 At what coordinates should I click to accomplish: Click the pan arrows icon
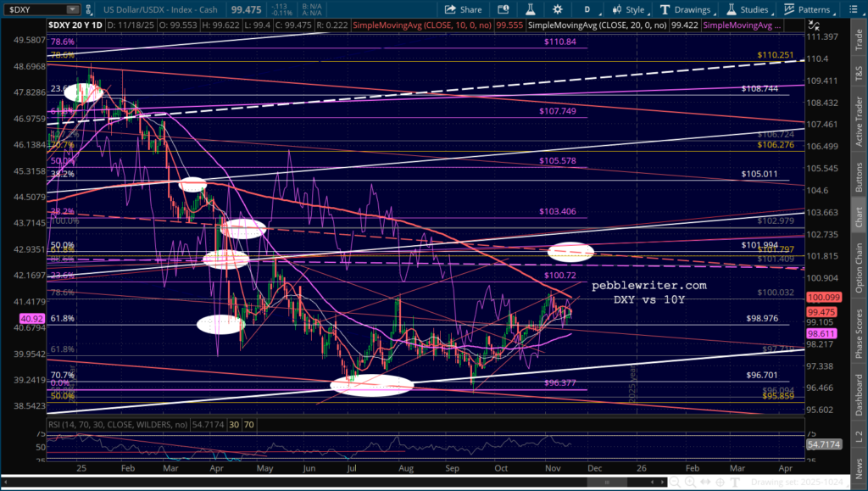coord(705,483)
